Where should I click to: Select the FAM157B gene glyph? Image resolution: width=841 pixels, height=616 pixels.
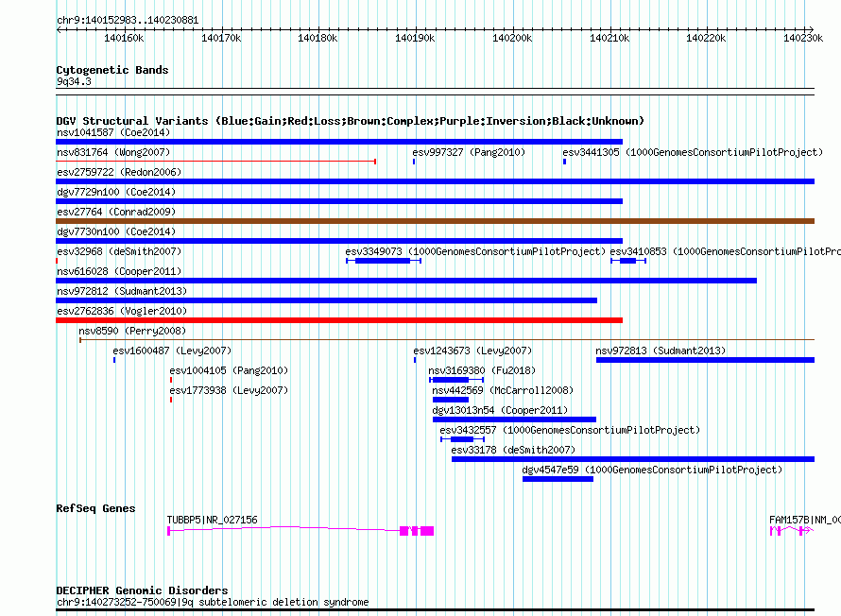point(792,531)
